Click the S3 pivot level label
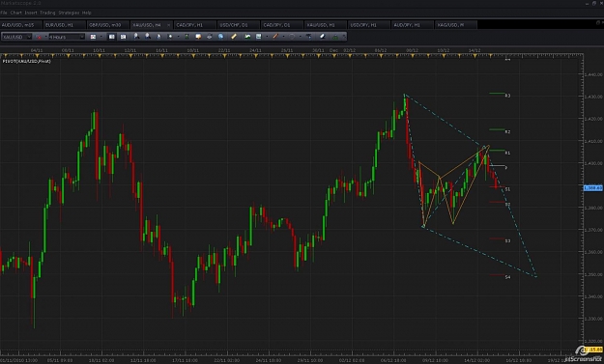604x364 pixels. [507, 240]
